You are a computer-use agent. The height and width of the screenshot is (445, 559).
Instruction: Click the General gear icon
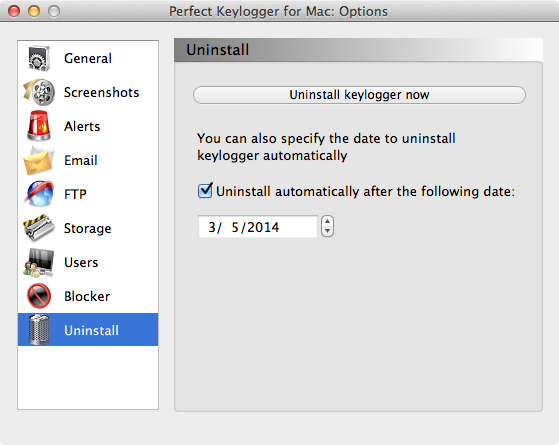39,58
